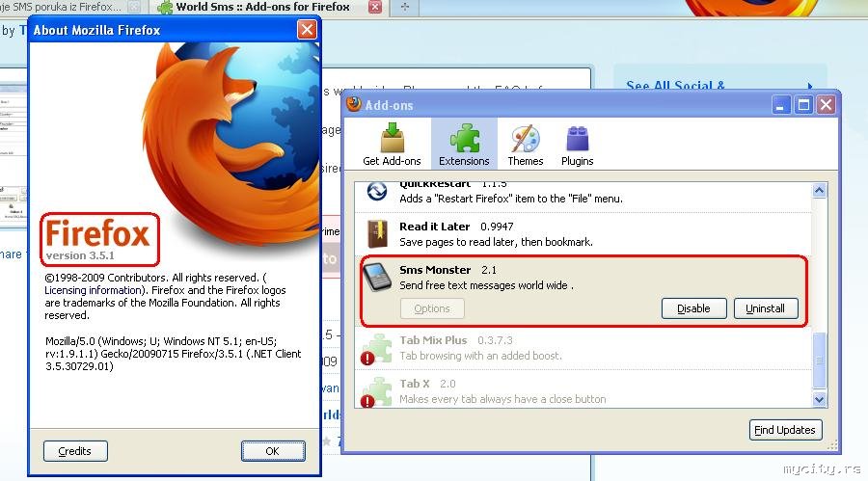
Task: Select the Tab X extension warning icon
Action: click(x=367, y=401)
